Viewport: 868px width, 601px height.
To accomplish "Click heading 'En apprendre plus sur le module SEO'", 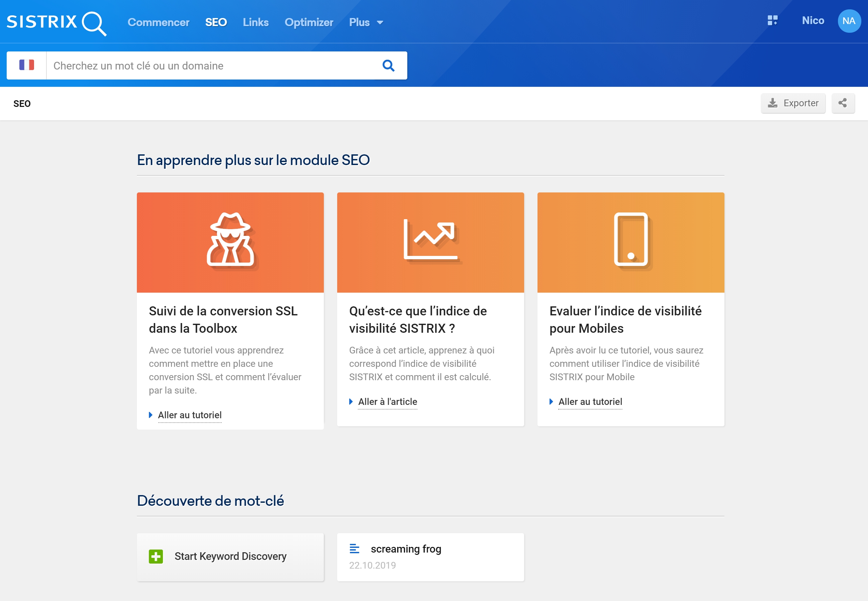I will (x=253, y=160).
